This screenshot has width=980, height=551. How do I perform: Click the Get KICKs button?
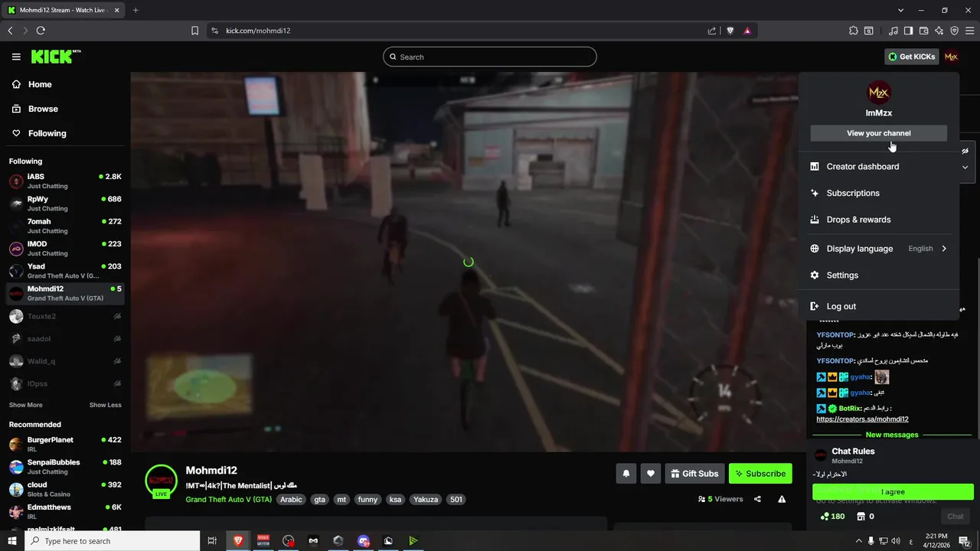tap(911, 57)
